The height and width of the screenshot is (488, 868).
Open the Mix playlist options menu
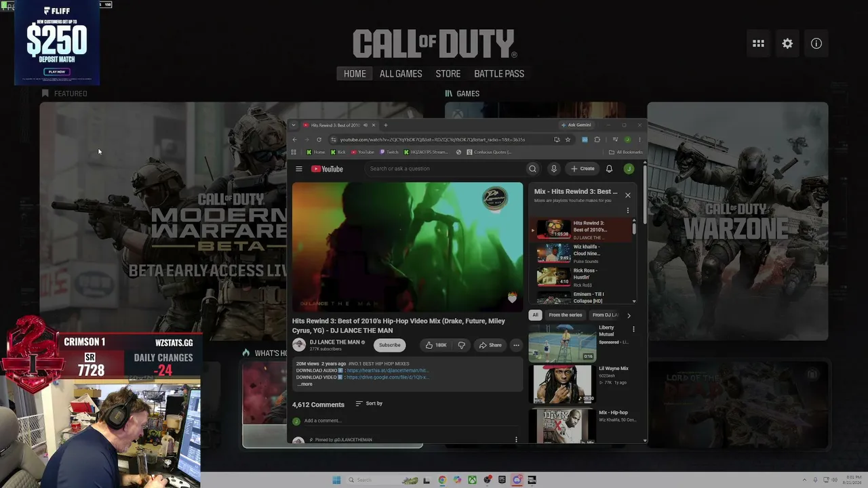(x=628, y=210)
